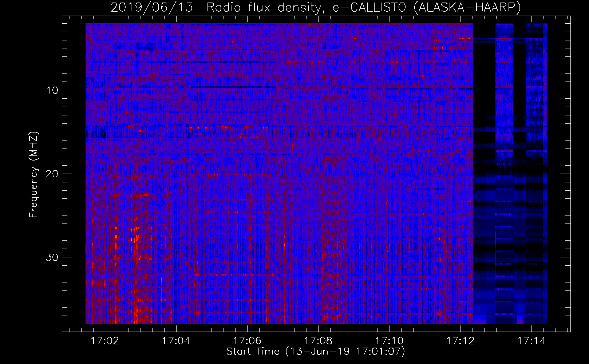Viewport: 589px width, 364px height.
Task: Click the time tick label '17:02'
Action: tap(105, 341)
